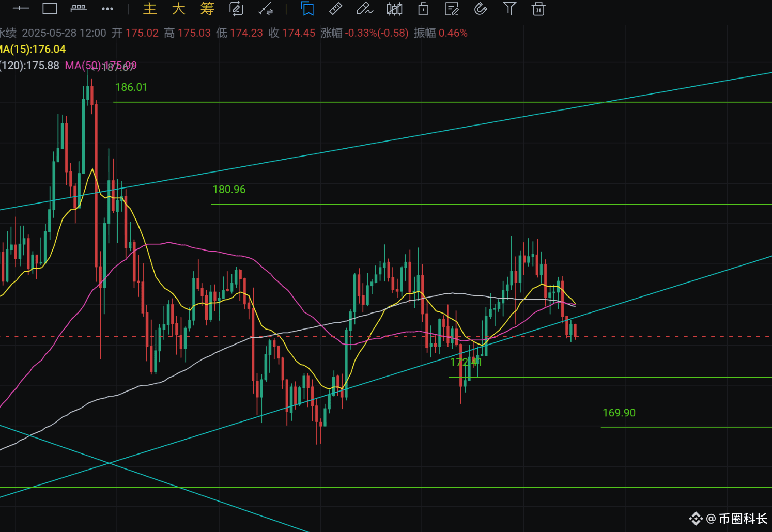772x532 pixels.
Task: Select the rectangle drawing tool
Action: tap(50, 8)
